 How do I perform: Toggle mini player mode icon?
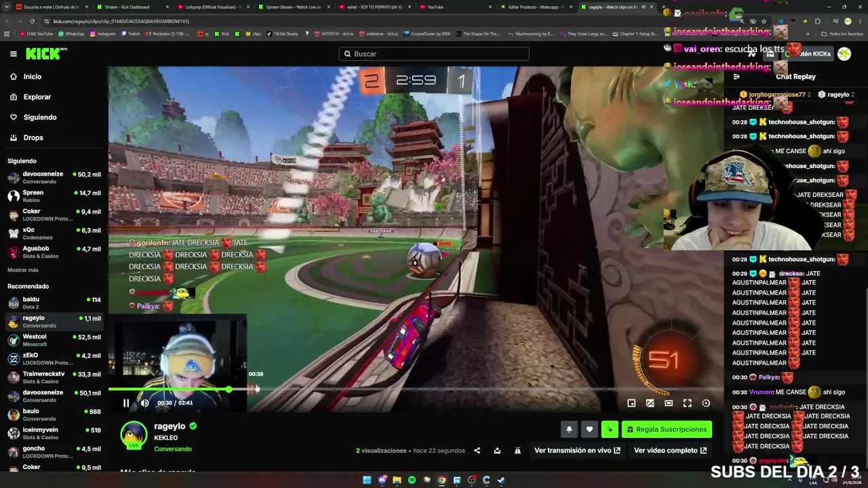coord(631,403)
